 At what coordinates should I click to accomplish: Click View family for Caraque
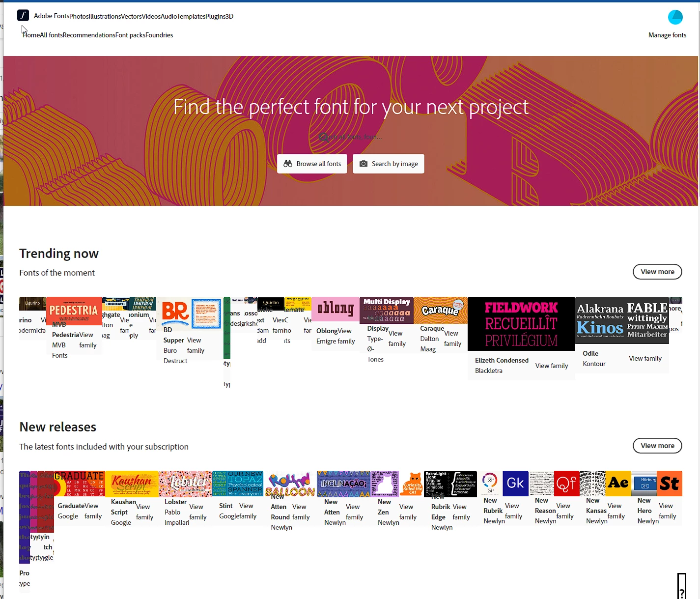(452, 339)
